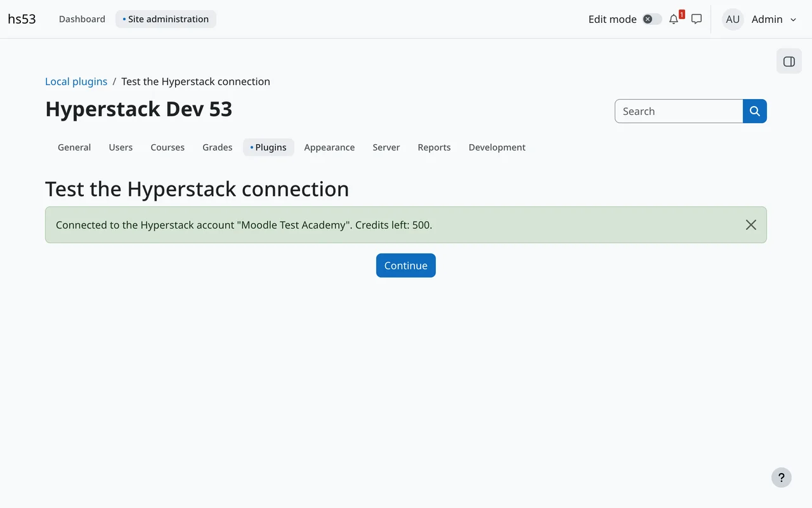
Task: Click the connection success message text
Action: click(244, 225)
